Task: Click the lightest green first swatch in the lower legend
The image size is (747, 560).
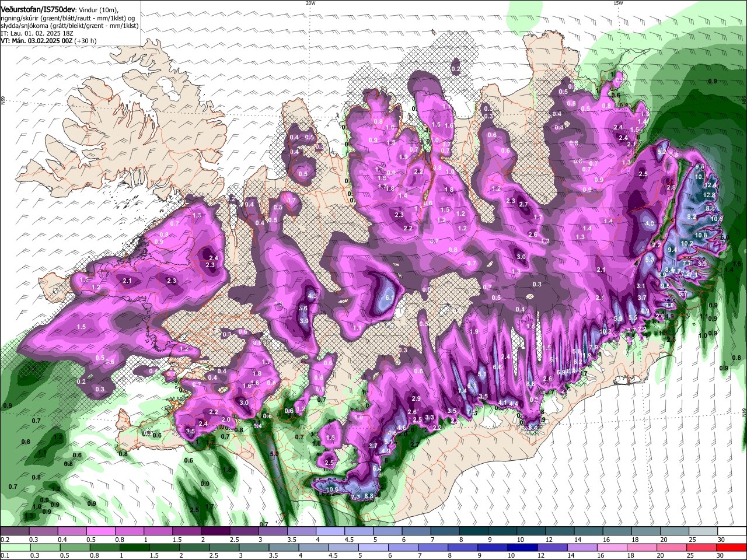Action: [15, 547]
